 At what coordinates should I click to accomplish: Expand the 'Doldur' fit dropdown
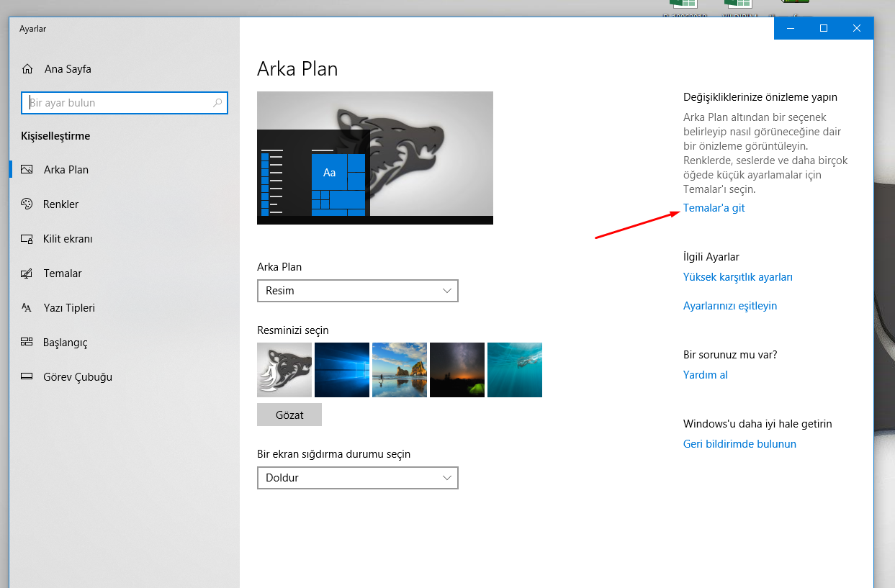tap(357, 478)
